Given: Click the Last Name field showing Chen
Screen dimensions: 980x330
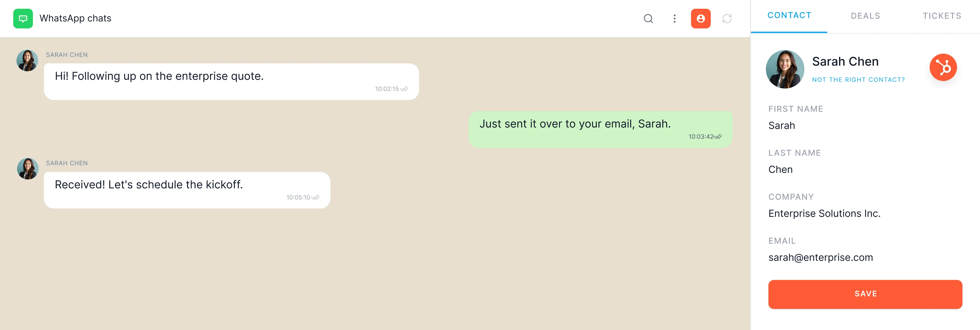Looking at the screenshot, I should pyautogui.click(x=780, y=170).
